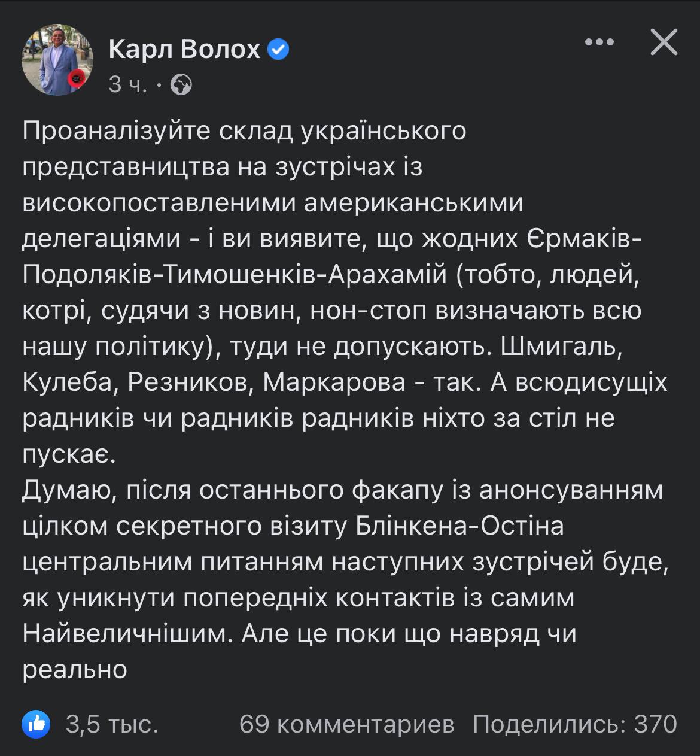Open the three-dot post options menu
Viewport: 700px width, 756px height.
[599, 42]
